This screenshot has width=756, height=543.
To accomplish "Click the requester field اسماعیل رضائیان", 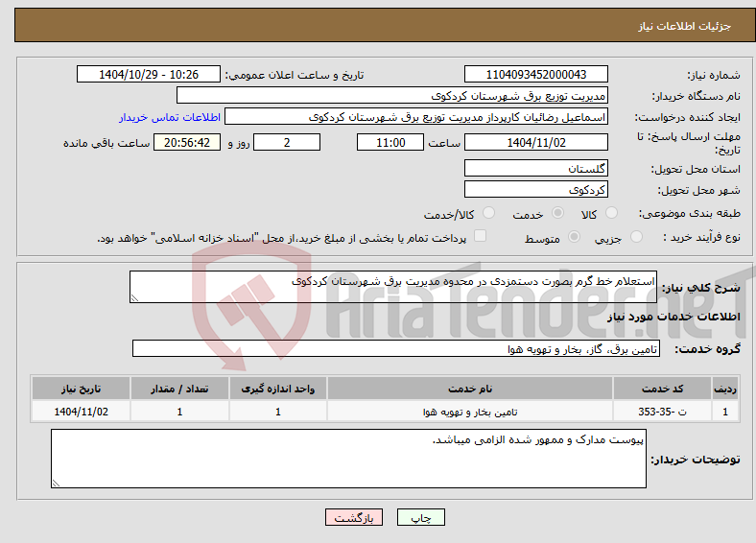I will (x=416, y=117).
